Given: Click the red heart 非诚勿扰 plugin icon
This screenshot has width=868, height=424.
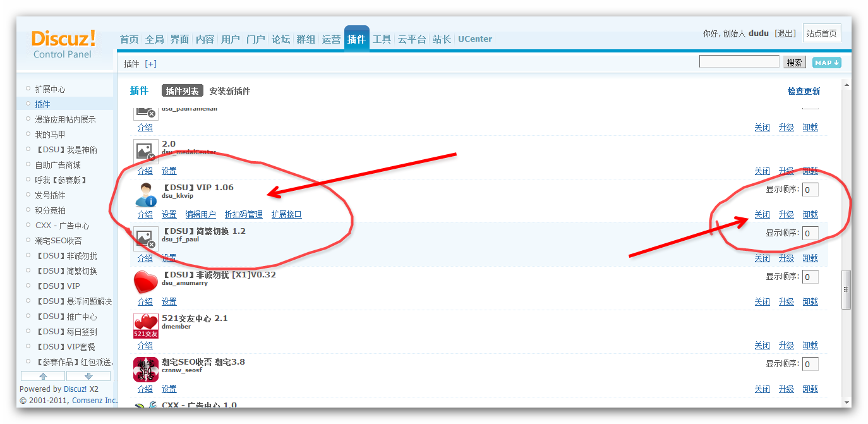Looking at the screenshot, I should coord(146,282).
